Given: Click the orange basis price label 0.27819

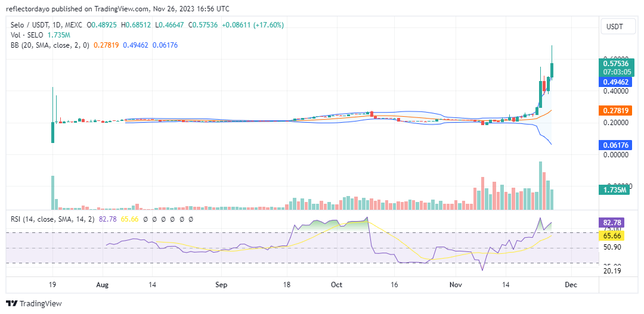Looking at the screenshot, I should click(615, 110).
